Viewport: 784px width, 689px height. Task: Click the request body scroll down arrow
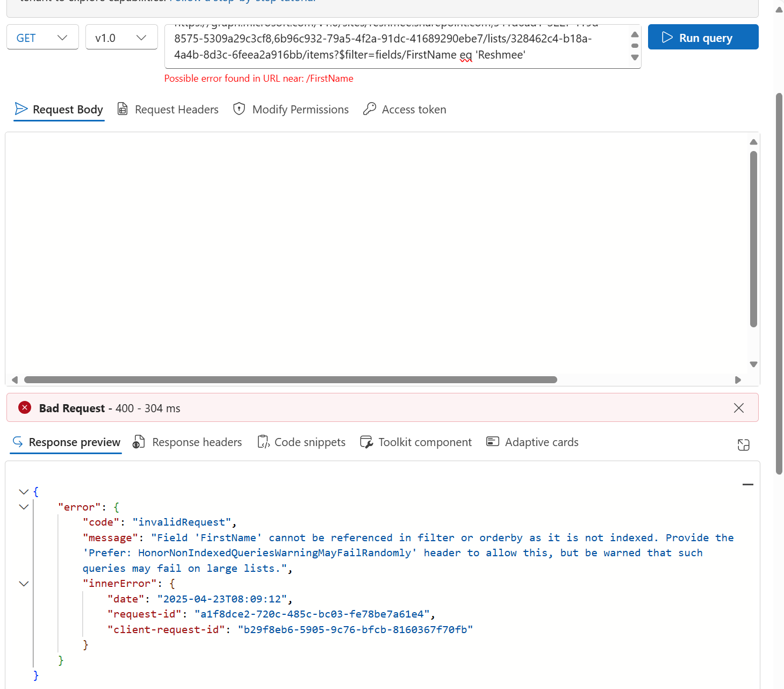point(753,364)
